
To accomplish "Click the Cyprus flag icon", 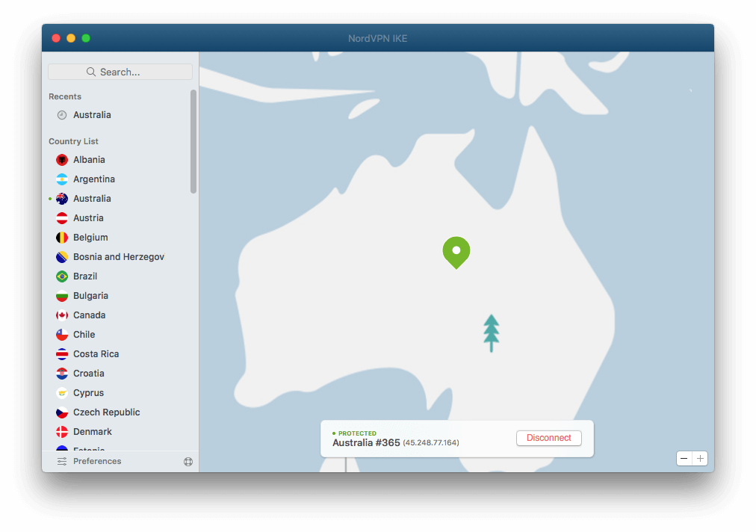I will 62,393.
